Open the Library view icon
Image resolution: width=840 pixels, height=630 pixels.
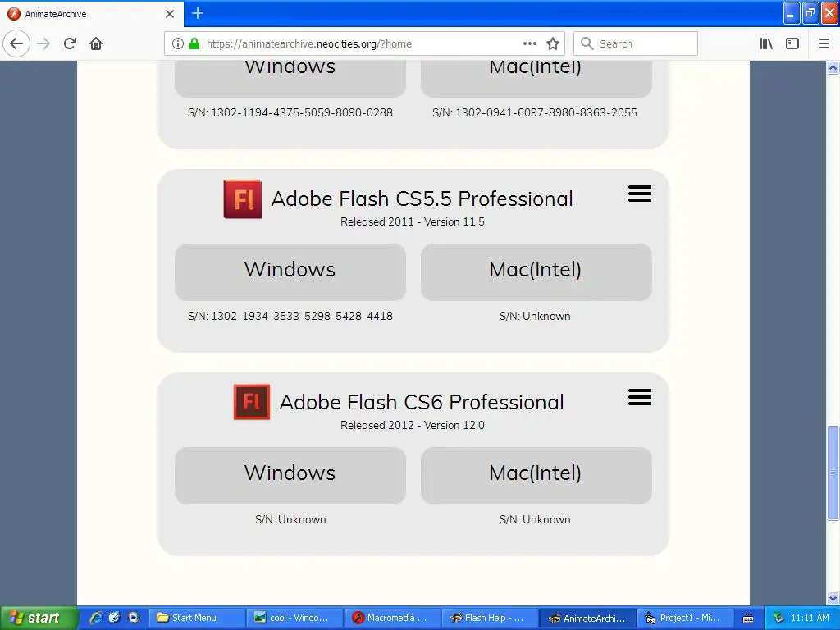(x=766, y=43)
